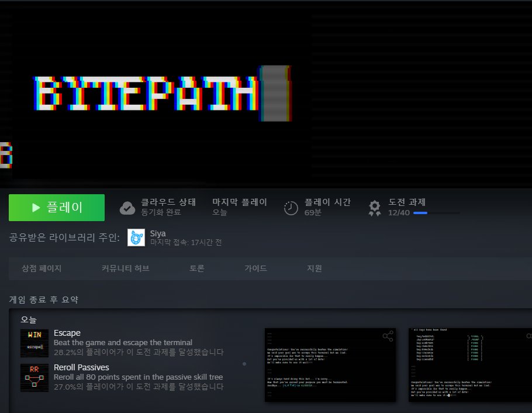Click the screenshot carousel dot
532x413 pixels.
244,364
